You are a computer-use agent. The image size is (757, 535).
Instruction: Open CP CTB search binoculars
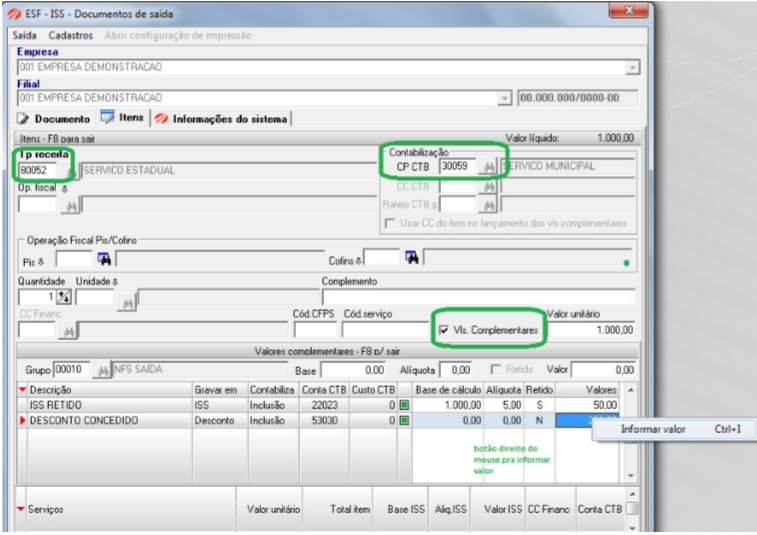(489, 167)
